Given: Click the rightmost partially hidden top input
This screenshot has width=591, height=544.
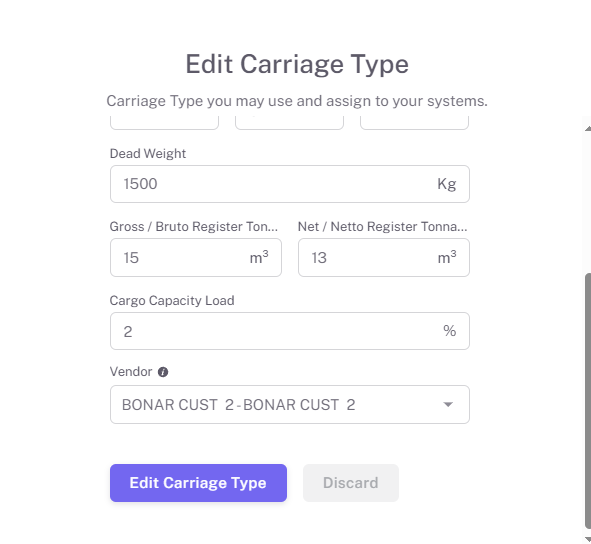Looking at the screenshot, I should coord(415,123).
